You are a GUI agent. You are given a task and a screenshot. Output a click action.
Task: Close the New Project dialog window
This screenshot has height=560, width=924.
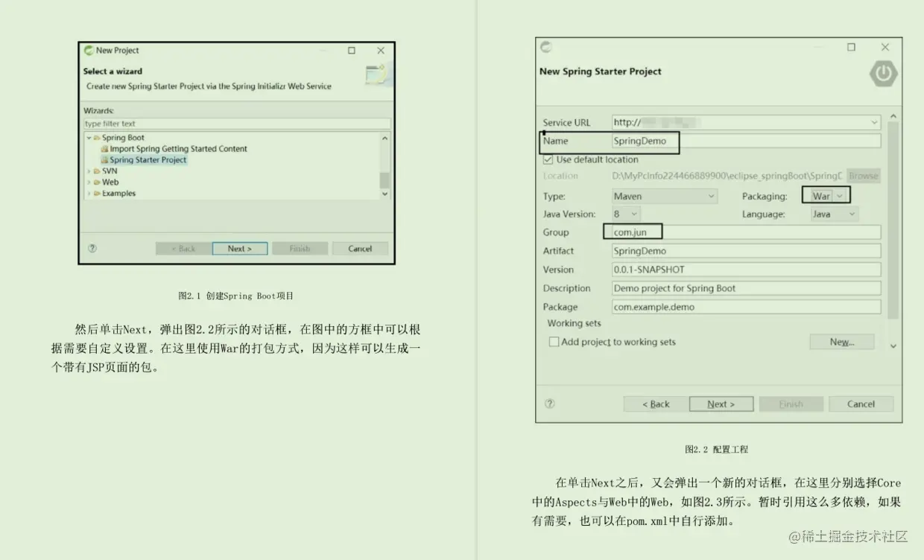pyautogui.click(x=381, y=51)
